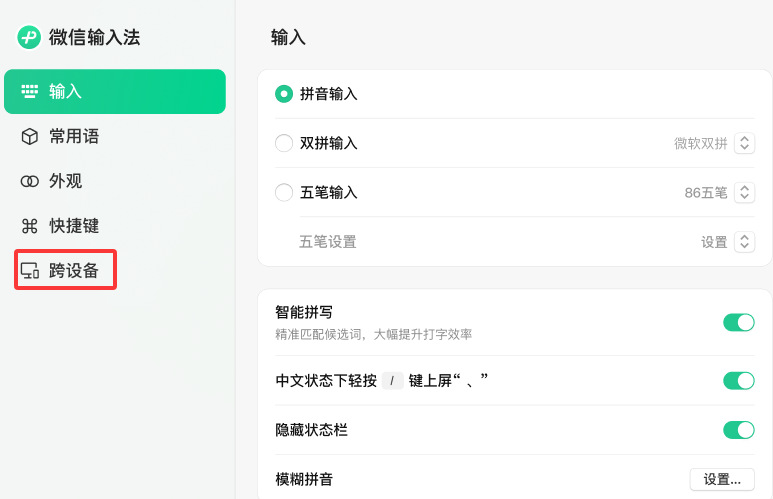Click the keyboard icon beside 输入
This screenshot has height=499, width=773.
point(29,92)
